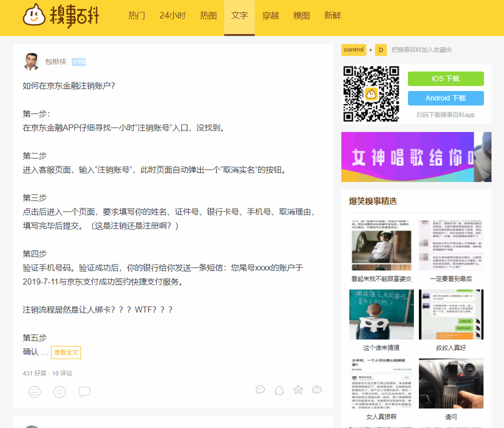The height and width of the screenshot is (428, 504).
Task: Open thumbnail 看起来我不能跟富婆交
Action: [381, 245]
